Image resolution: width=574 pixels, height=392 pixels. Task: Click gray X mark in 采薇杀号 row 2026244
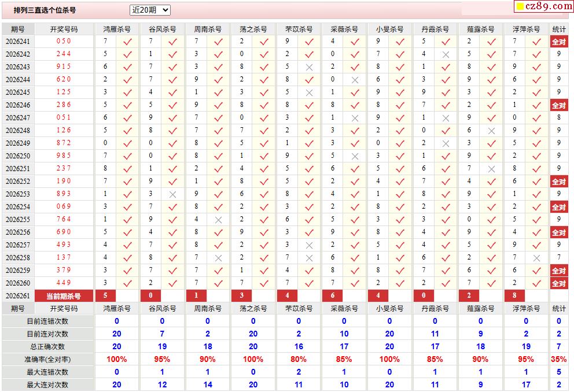click(x=355, y=80)
